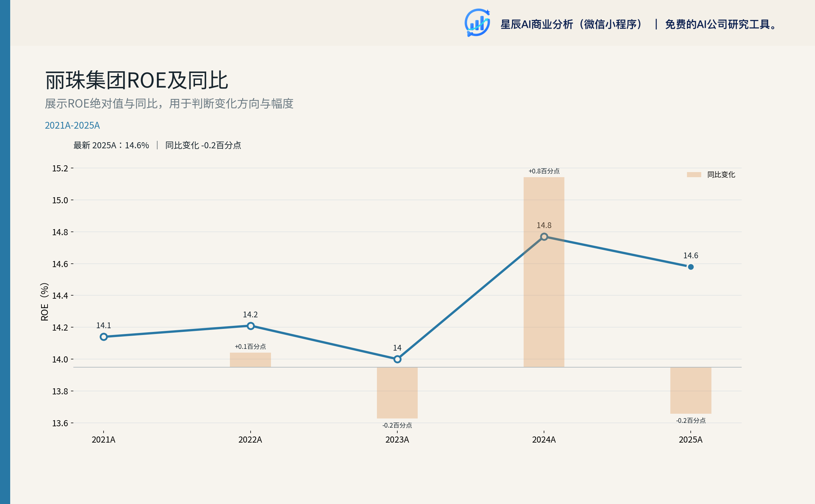Image resolution: width=815 pixels, height=504 pixels.
Task: Click the 14.8 value label
Action: pyautogui.click(x=544, y=225)
